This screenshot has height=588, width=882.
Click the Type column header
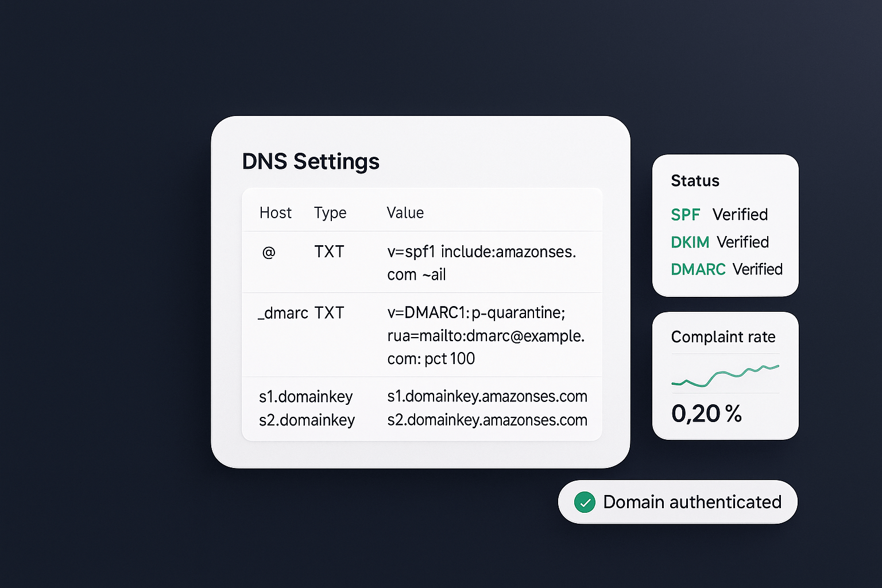(x=330, y=213)
